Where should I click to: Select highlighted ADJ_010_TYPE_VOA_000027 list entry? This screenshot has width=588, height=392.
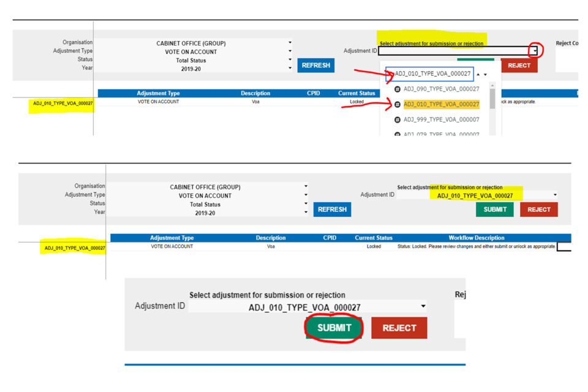pos(441,105)
